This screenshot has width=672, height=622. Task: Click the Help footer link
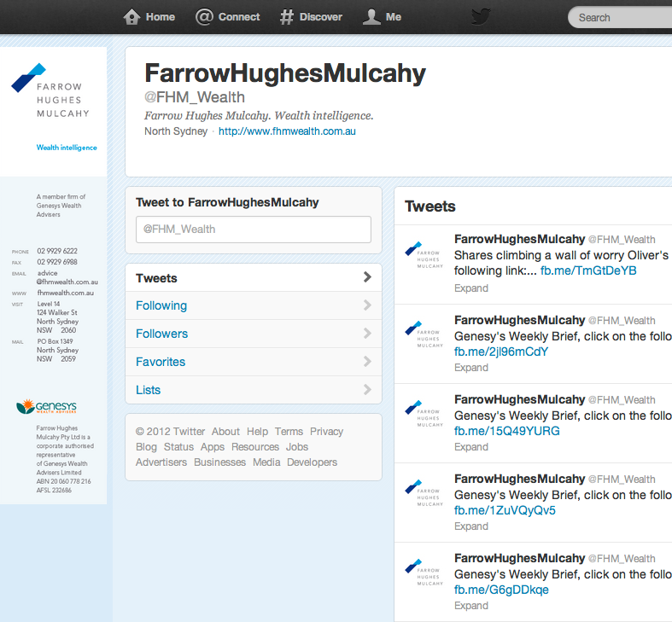coord(257,432)
